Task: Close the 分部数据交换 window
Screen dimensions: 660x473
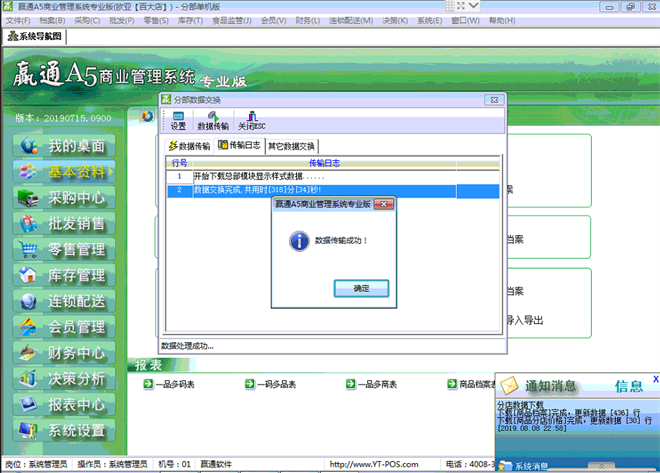Action: click(494, 100)
